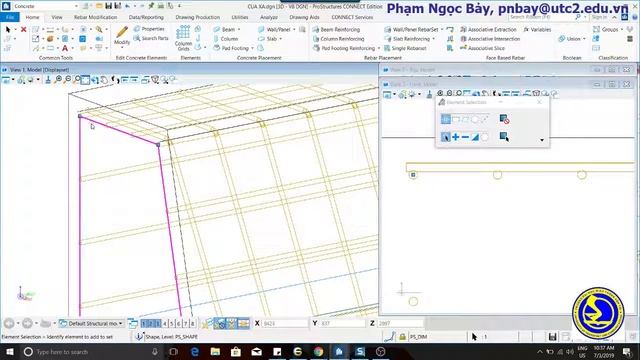This screenshot has width=640, height=360.
Task: Select Invert mode in Element Selection dialog
Action: pyautogui.click(x=475, y=137)
